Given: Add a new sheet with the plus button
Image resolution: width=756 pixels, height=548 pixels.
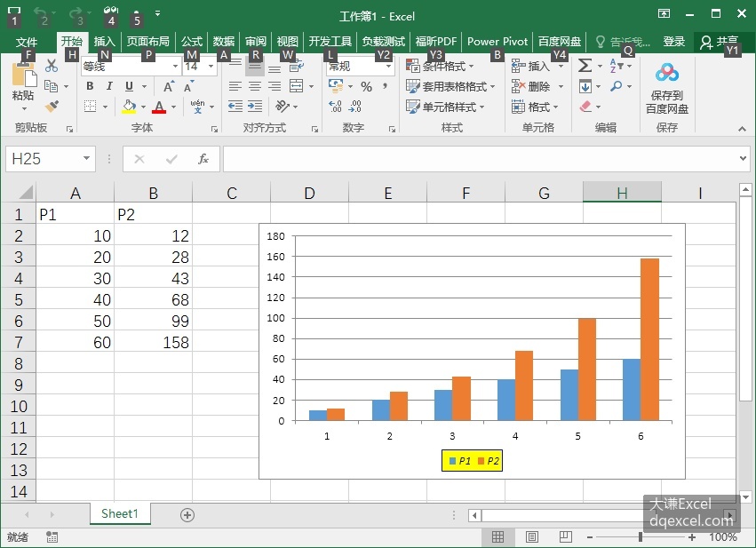Looking at the screenshot, I should [x=187, y=515].
